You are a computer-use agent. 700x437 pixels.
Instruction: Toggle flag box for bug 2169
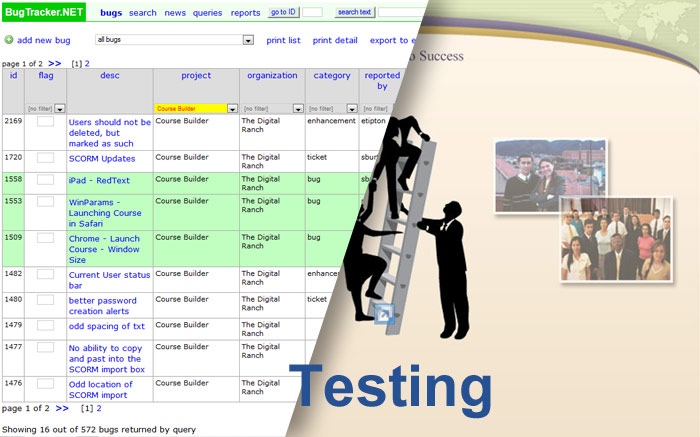click(x=45, y=122)
